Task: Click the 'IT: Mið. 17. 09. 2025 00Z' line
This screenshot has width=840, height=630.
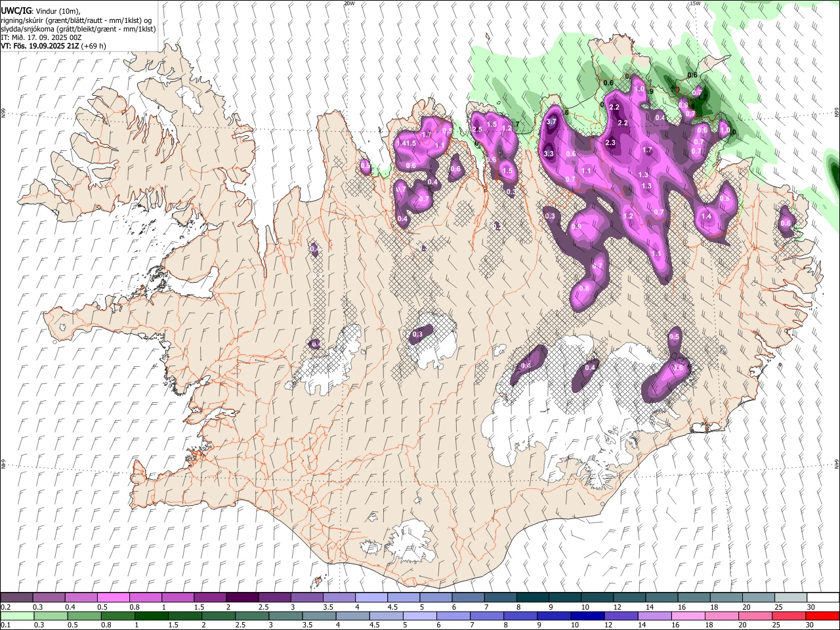Action: point(41,37)
